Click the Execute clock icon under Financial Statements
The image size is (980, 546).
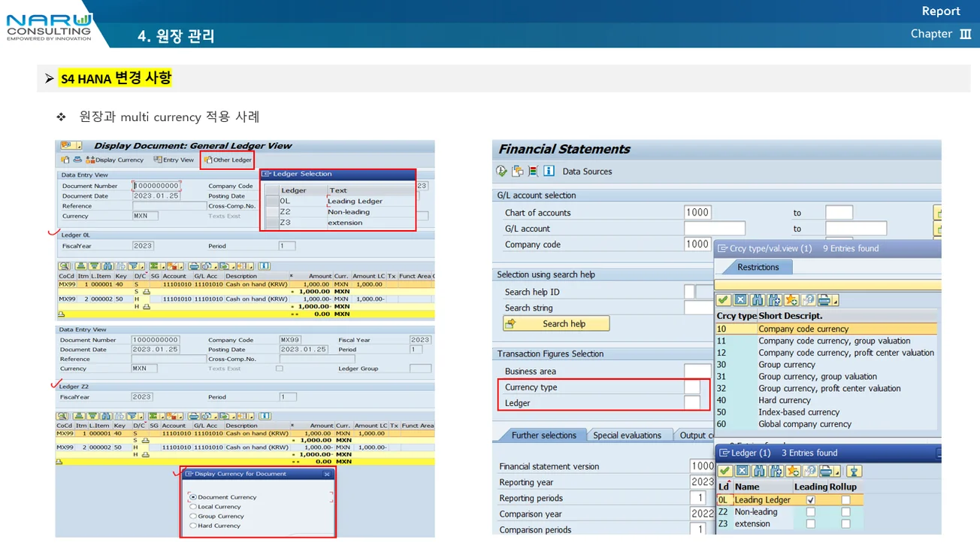(502, 171)
